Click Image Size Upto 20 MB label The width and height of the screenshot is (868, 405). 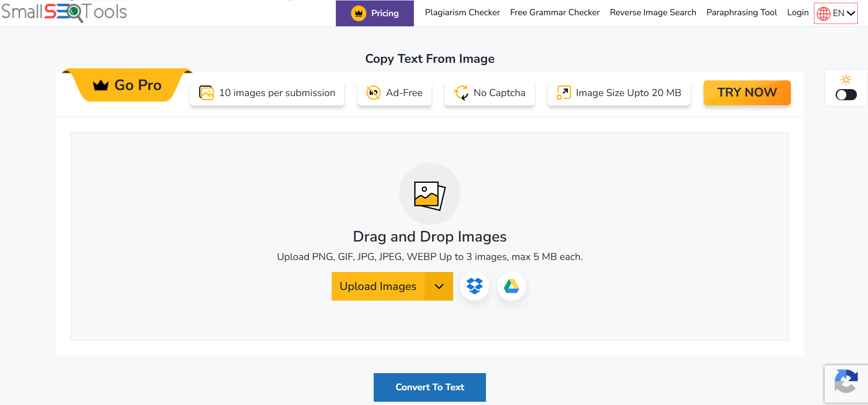628,93
